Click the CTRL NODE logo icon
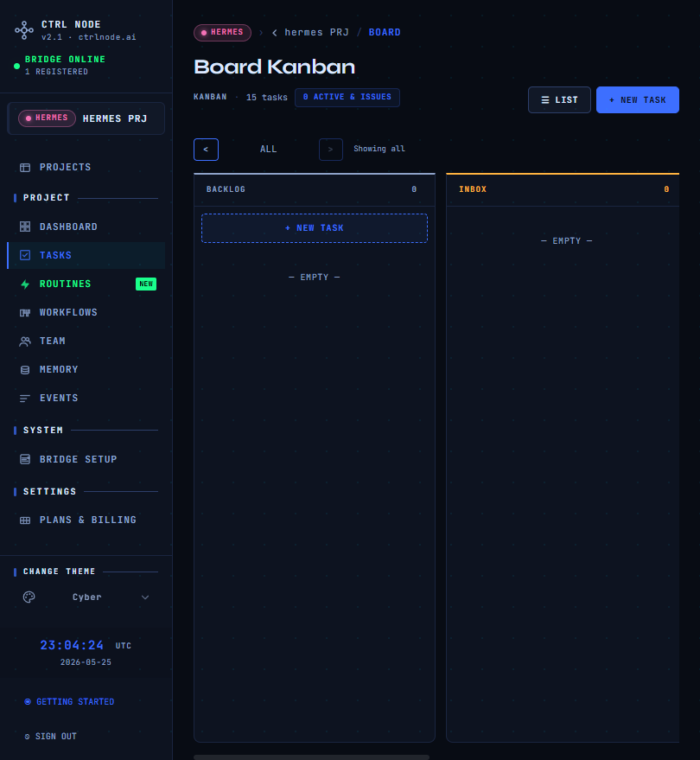 pos(24,30)
